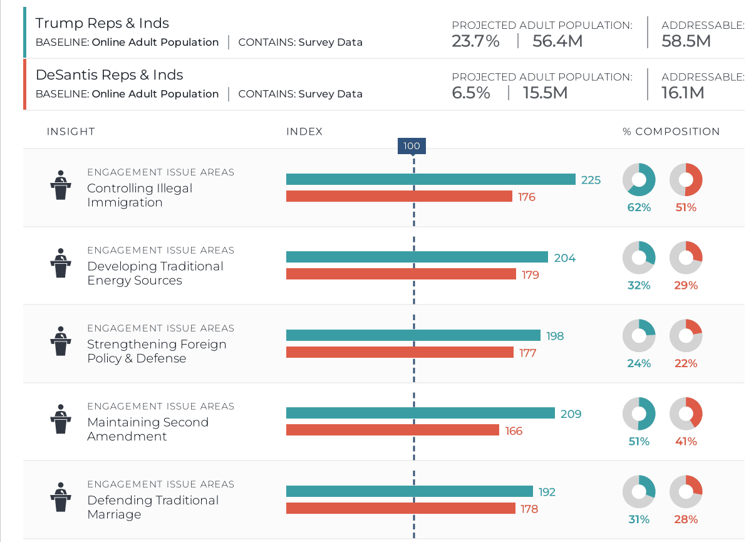The width and height of the screenshot is (756, 542).
Task: Click the red 41% composition donut
Action: 686,414
